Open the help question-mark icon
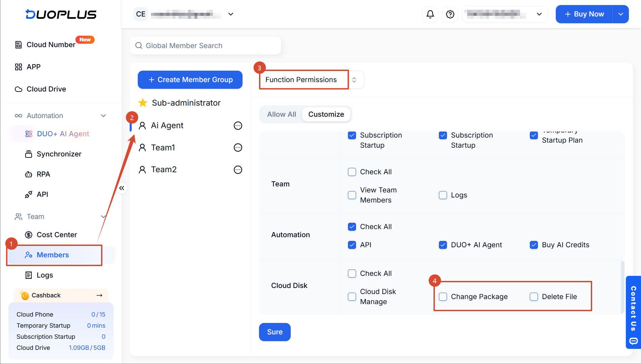The image size is (641, 364). pyautogui.click(x=450, y=14)
